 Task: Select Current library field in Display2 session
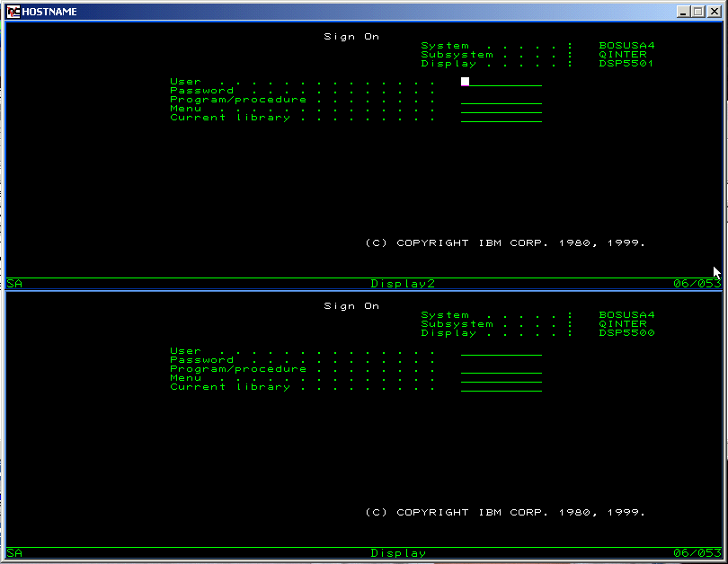point(501,118)
